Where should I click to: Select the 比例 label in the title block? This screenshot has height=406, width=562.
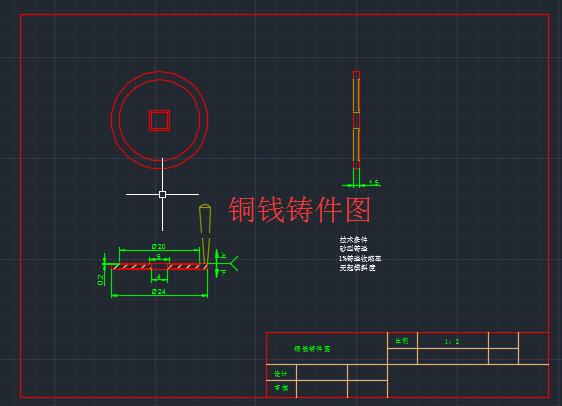pyautogui.click(x=401, y=340)
